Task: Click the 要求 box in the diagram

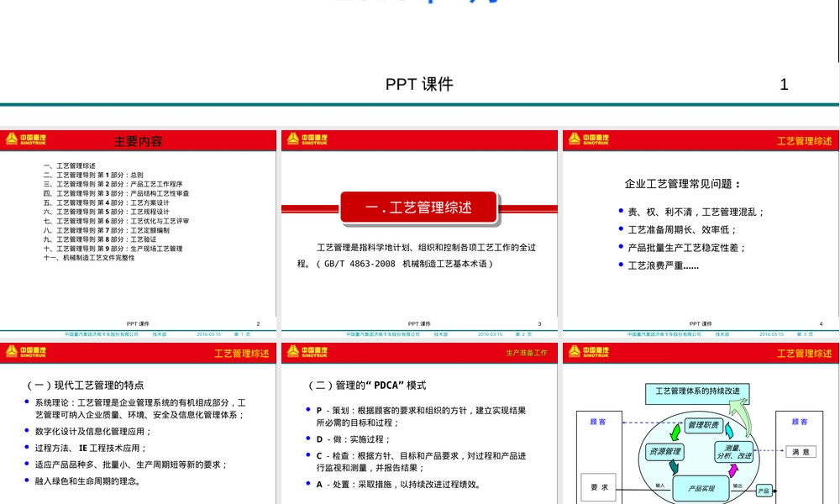Action: click(x=599, y=487)
